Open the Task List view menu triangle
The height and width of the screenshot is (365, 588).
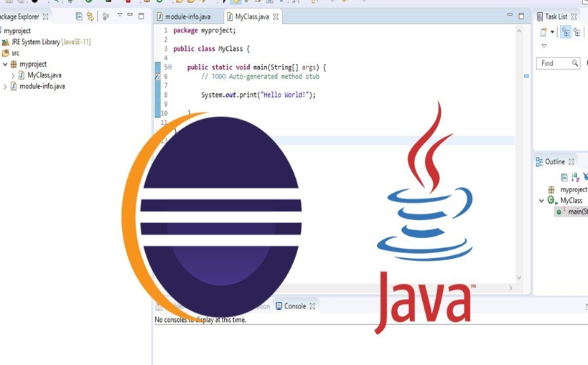tap(543, 46)
